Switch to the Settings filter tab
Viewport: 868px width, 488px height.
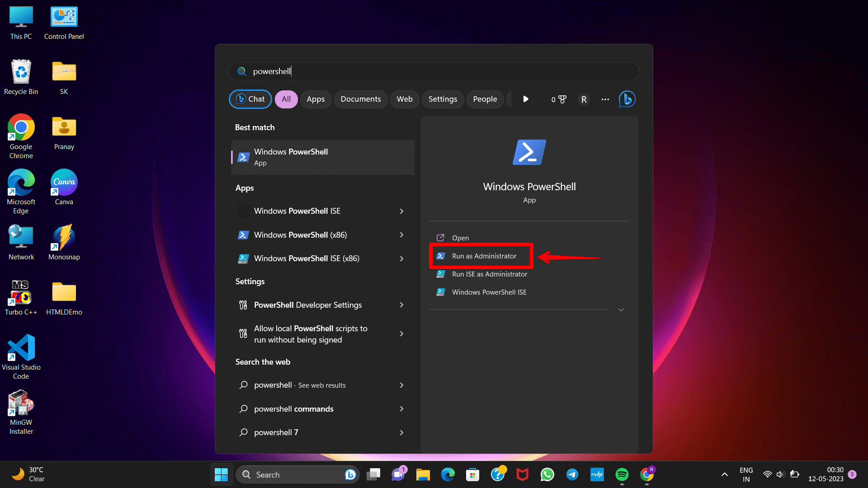coord(443,99)
